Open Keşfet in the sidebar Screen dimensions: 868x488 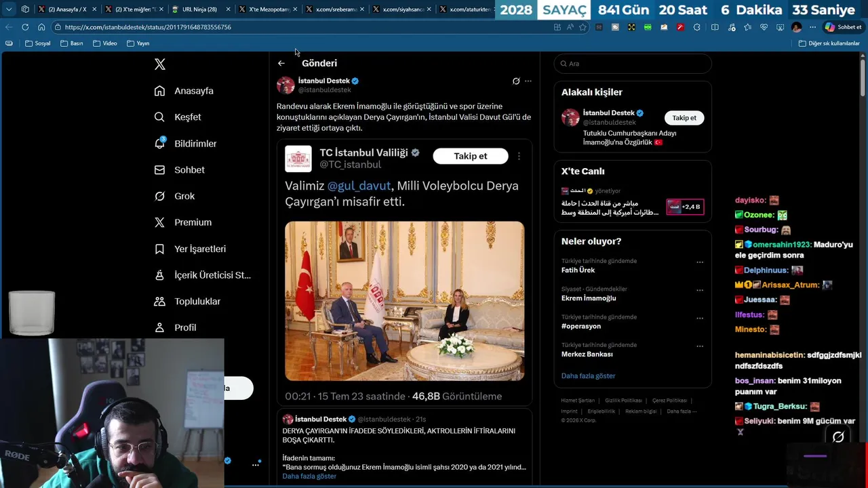pyautogui.click(x=178, y=117)
